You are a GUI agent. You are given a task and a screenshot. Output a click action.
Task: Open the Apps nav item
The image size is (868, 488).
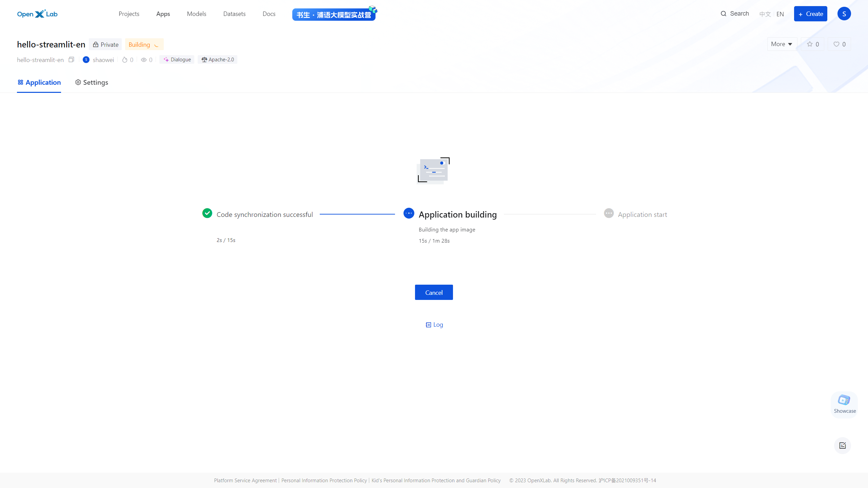pos(163,14)
